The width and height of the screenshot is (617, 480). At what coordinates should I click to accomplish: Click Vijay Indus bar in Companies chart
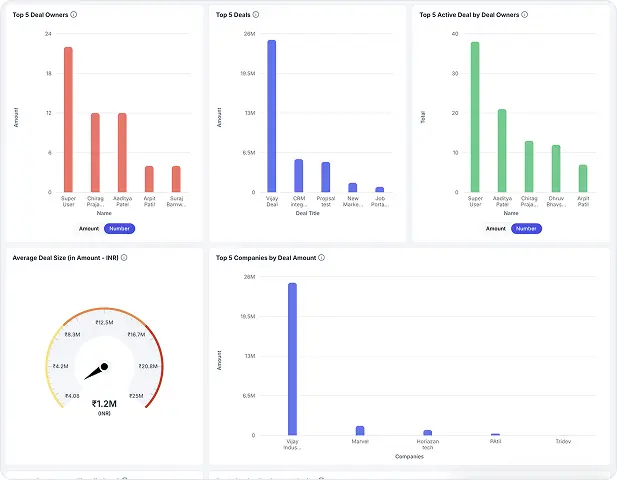[292, 358]
